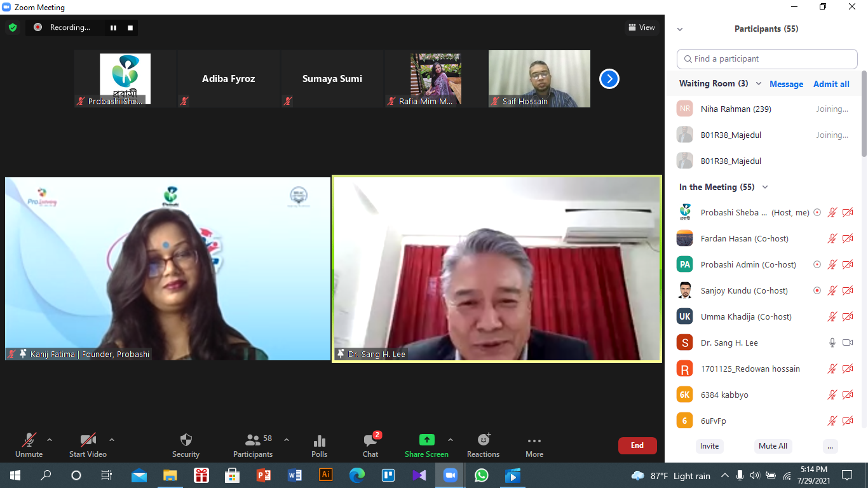Unmute your microphone
This screenshot has height=488, width=868.
29,445
